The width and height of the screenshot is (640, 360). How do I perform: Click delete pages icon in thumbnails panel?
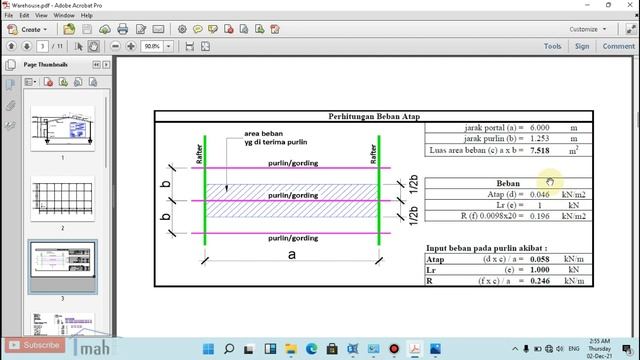48,82
